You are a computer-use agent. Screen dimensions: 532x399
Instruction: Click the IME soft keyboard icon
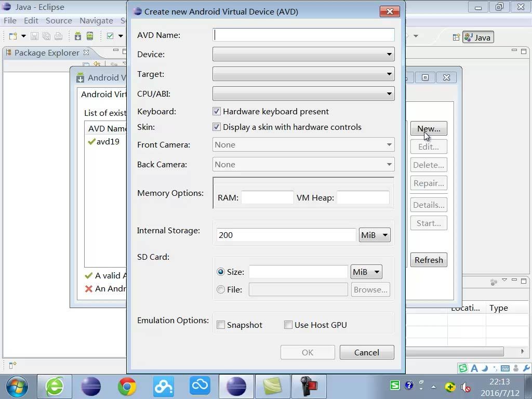pyautogui.click(x=505, y=368)
